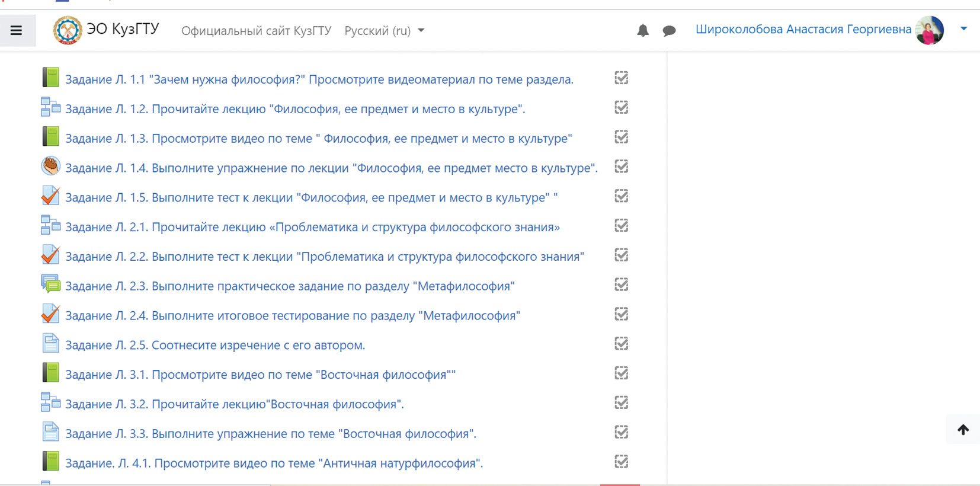Click the lesson icon for Задание 1.2
The height and width of the screenshot is (486, 980).
[51, 107]
